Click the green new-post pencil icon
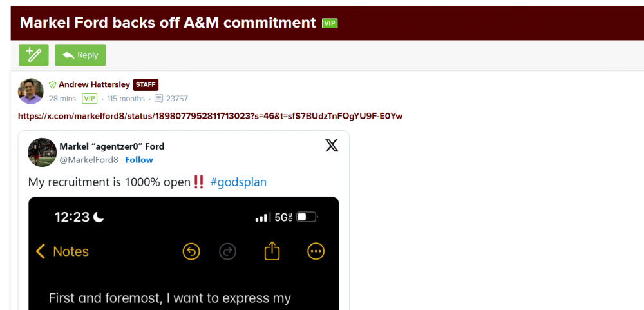The width and height of the screenshot is (644, 310). tap(34, 55)
